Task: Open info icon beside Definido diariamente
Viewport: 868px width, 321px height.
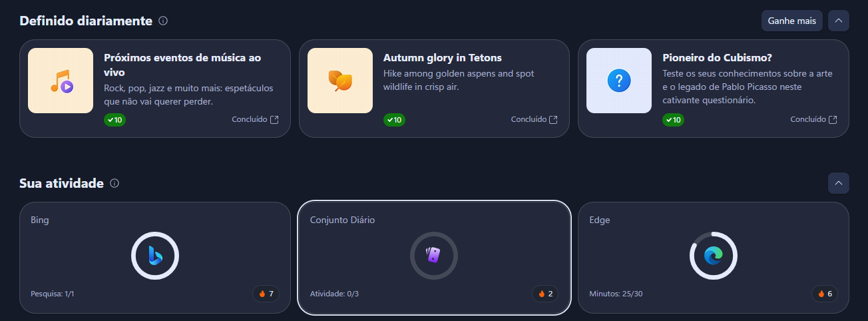Action: pos(163,21)
